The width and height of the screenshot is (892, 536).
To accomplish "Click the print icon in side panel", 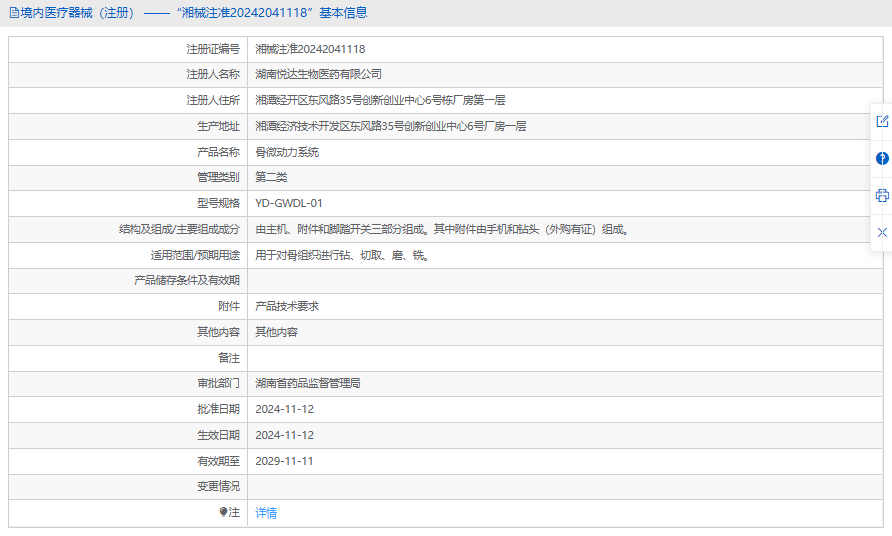I will (x=882, y=196).
